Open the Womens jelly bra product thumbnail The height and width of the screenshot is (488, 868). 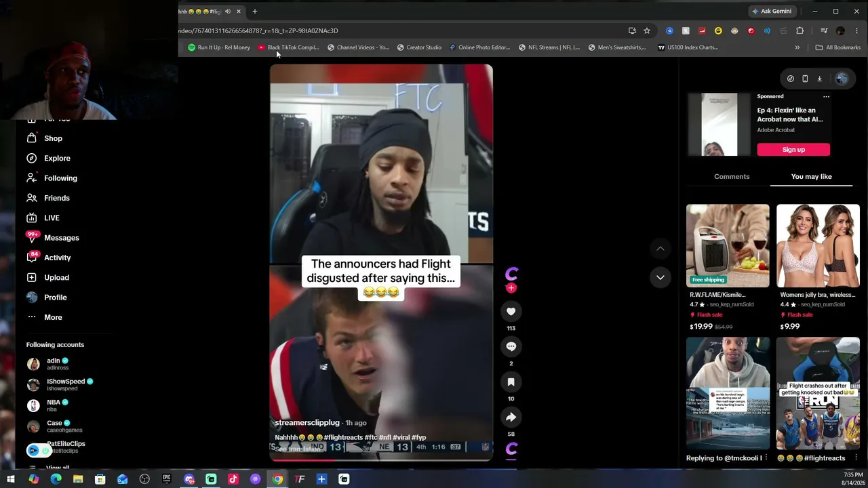click(818, 245)
